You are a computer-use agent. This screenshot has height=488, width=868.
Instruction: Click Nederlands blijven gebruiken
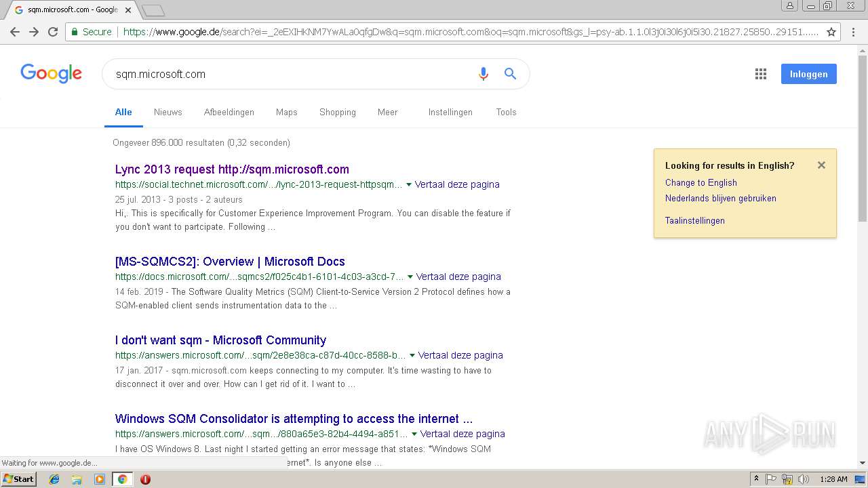[x=720, y=199]
